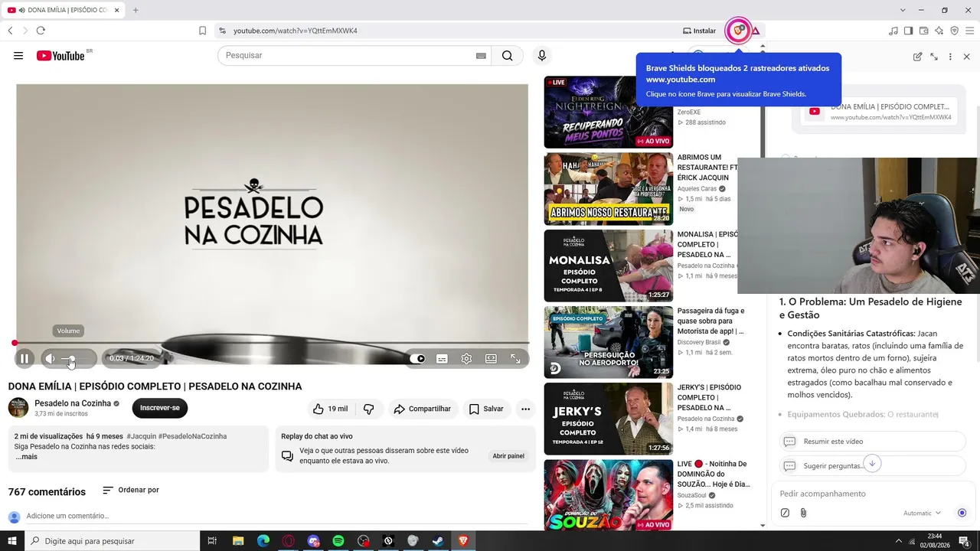Image resolution: width=980 pixels, height=551 pixels.
Task: Click the Compartilhar share button
Action: (423, 409)
